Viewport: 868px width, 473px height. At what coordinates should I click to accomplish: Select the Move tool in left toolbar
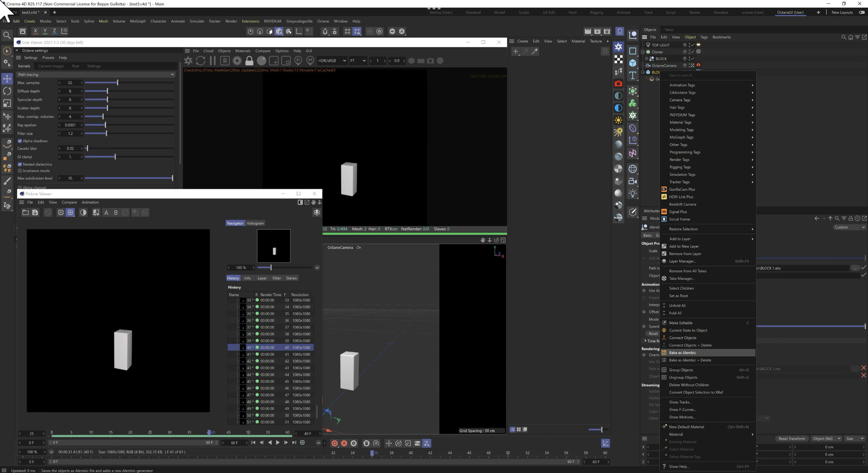pyautogui.click(x=7, y=79)
